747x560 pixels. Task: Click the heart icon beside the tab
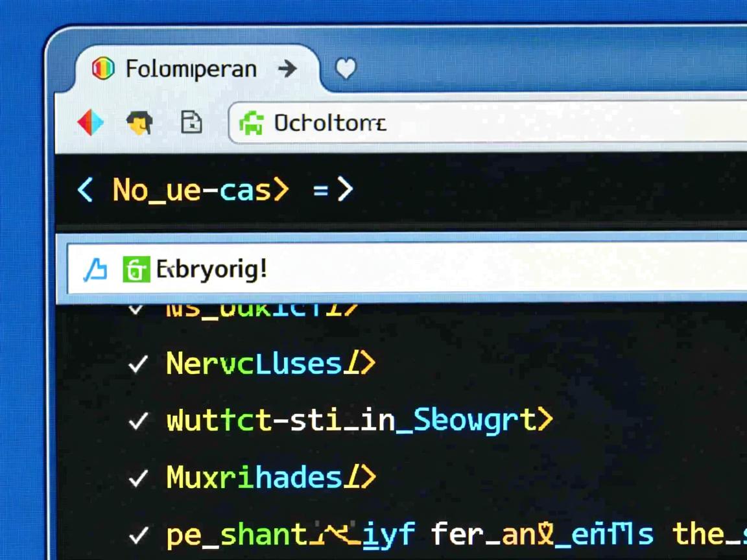click(346, 69)
